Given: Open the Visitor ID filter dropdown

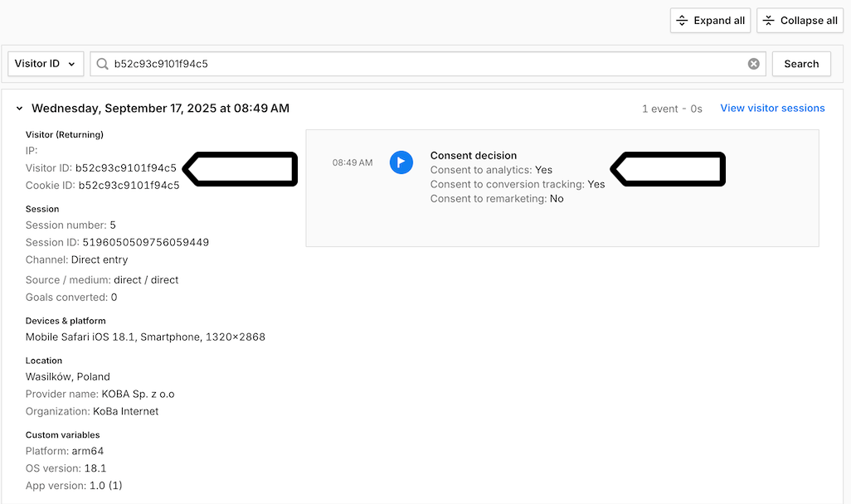Looking at the screenshot, I should (45, 63).
